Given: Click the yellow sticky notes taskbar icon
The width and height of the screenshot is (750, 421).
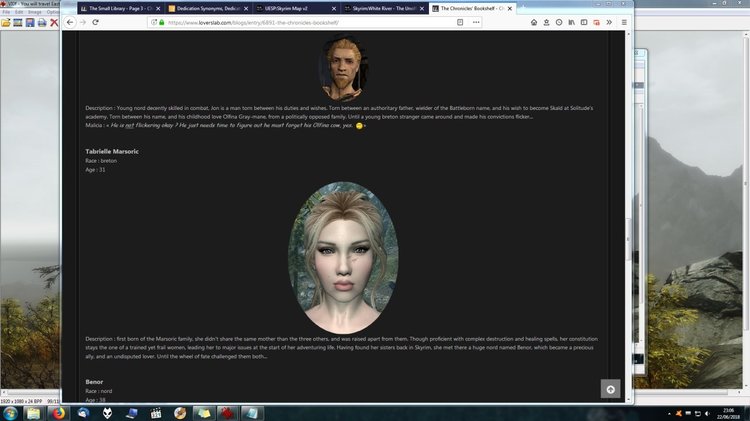Looking at the screenshot, I should pos(204,413).
